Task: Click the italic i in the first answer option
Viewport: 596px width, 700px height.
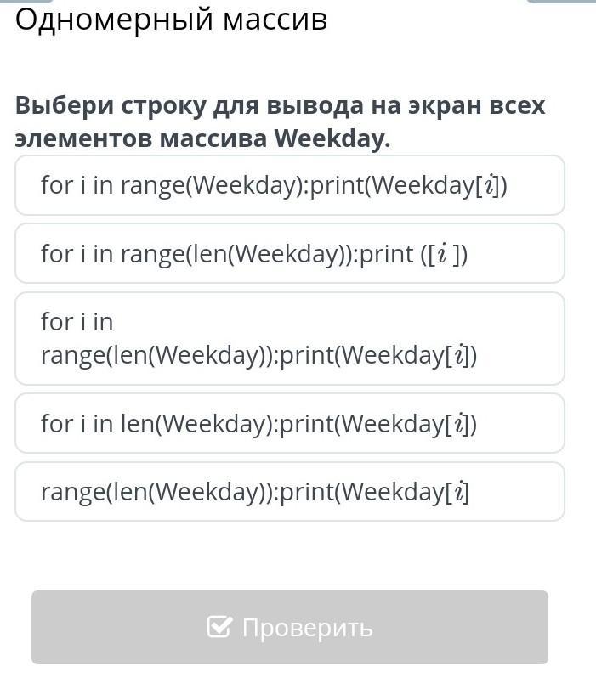Action: (x=491, y=186)
